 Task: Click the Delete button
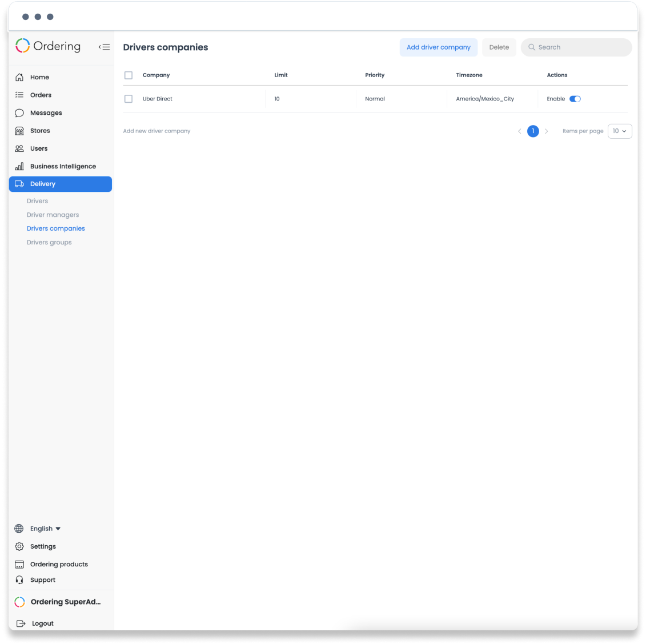pos(499,47)
